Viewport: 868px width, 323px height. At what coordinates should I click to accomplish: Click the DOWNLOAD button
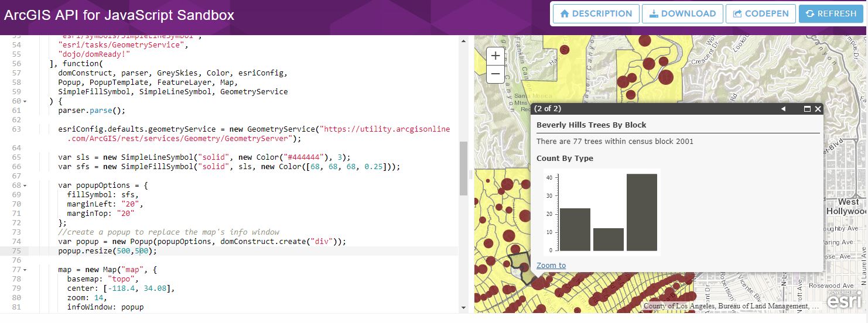click(x=682, y=13)
